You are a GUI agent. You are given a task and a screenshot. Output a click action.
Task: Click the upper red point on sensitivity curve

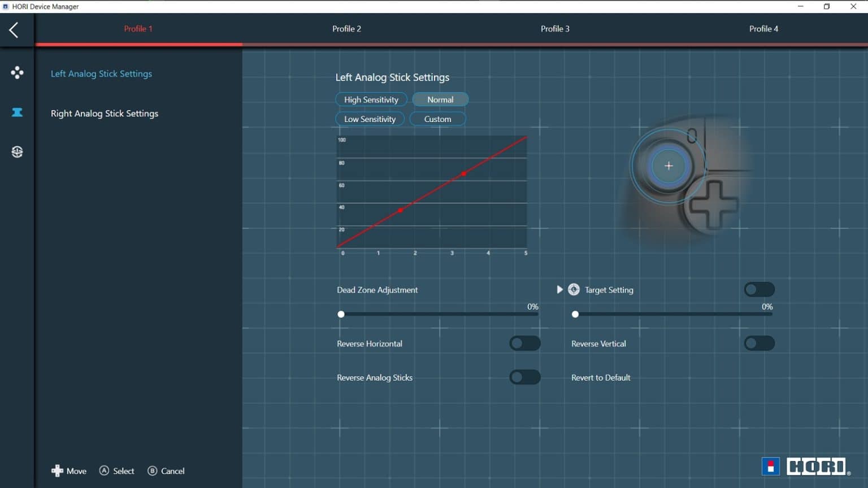pyautogui.click(x=464, y=173)
